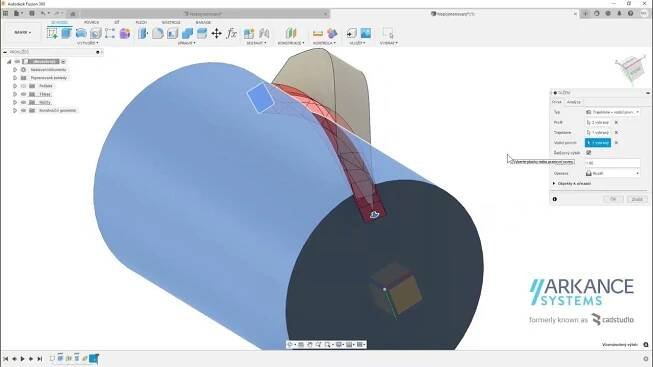
Task: Choose the Extrude tool in toolbar
Action: coord(67,33)
